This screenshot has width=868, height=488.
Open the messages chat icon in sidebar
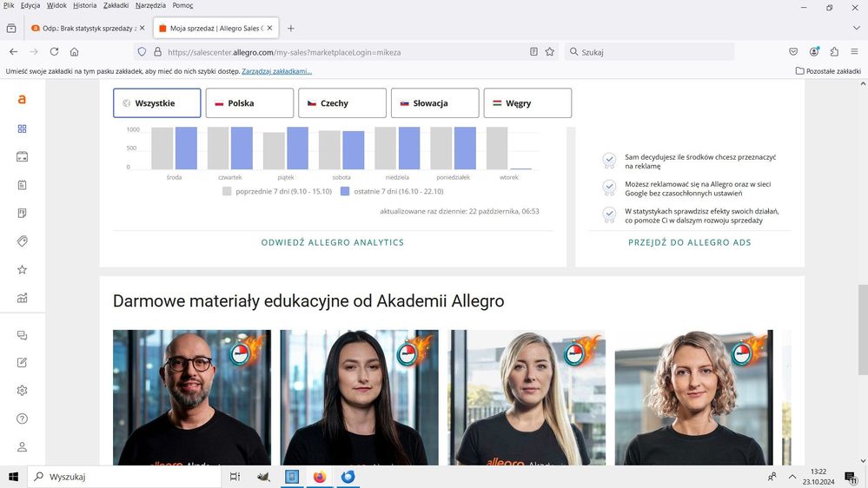pyautogui.click(x=22, y=335)
